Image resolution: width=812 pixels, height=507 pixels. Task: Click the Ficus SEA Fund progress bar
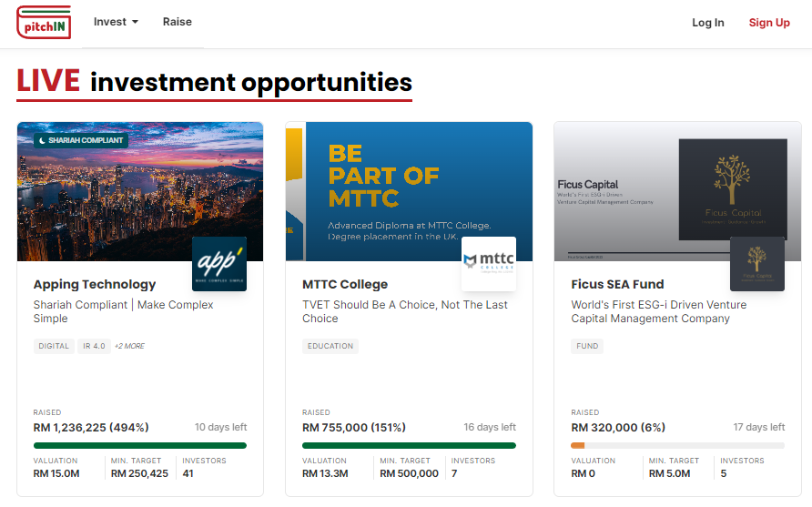pos(677,445)
